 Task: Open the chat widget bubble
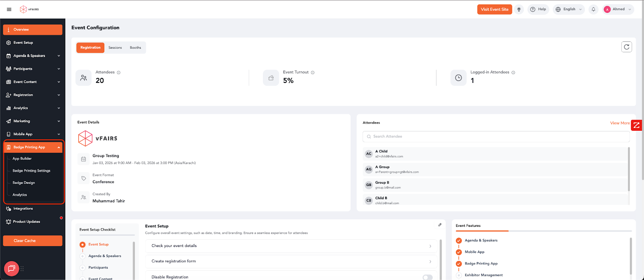pyautogui.click(x=11, y=268)
